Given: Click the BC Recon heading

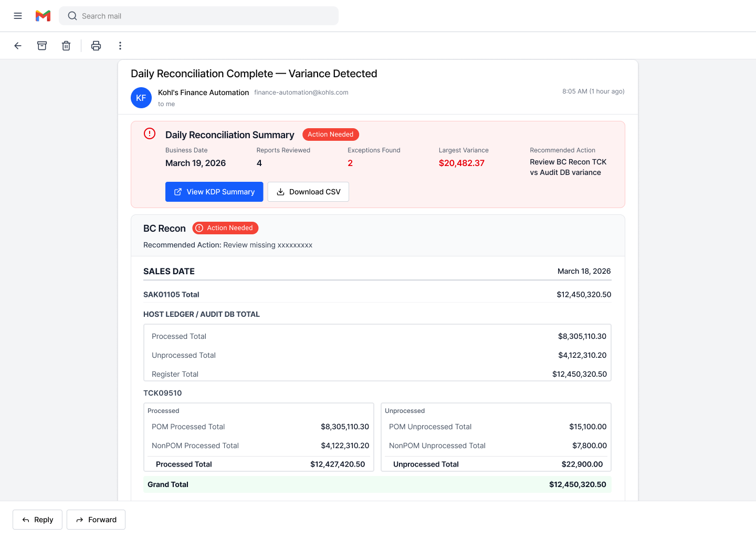Looking at the screenshot, I should click(164, 229).
